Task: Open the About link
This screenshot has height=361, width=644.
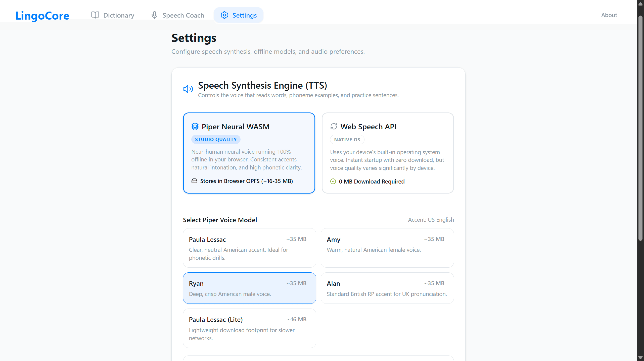Action: [x=609, y=15]
